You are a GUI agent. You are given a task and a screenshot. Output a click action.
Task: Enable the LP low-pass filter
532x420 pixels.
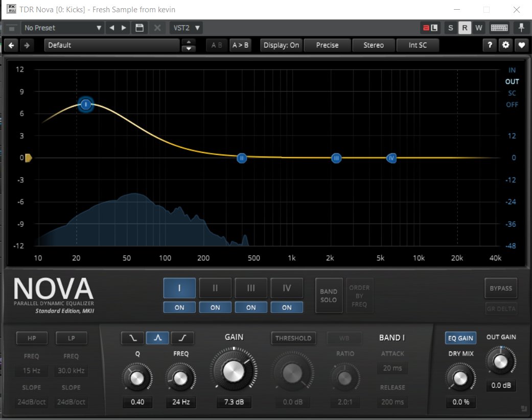(71, 338)
